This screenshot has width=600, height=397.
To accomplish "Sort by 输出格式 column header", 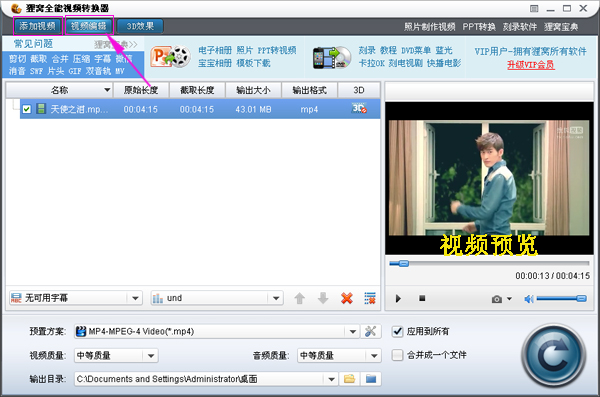I will (309, 90).
